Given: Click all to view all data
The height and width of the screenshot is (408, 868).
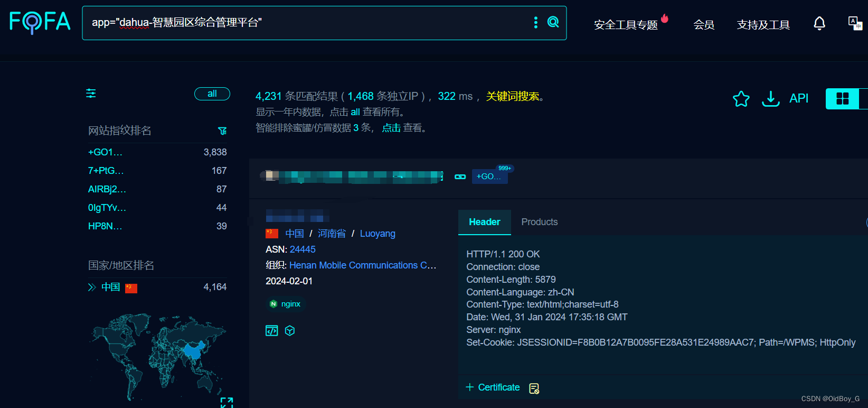Looking at the screenshot, I should pos(355,112).
